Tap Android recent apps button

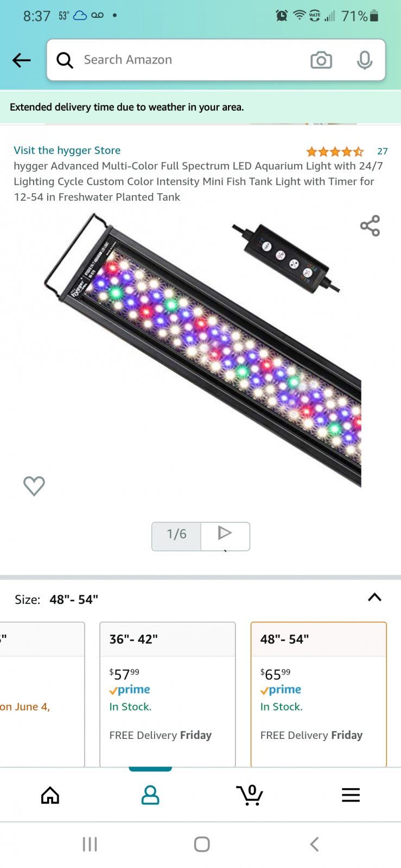pyautogui.click(x=90, y=844)
